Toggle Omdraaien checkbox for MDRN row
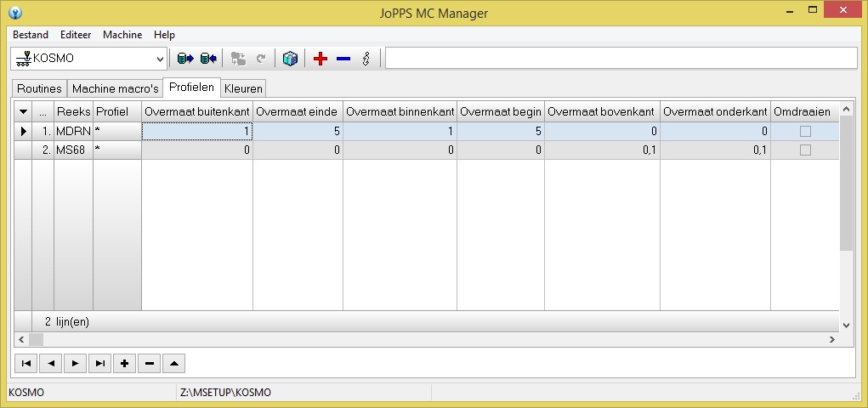This screenshot has width=868, height=408. point(805,131)
